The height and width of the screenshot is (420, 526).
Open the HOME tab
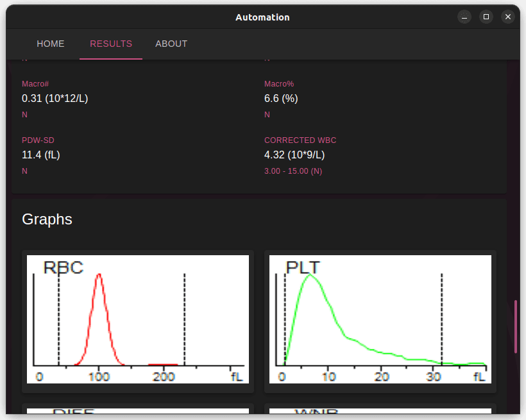pos(51,44)
